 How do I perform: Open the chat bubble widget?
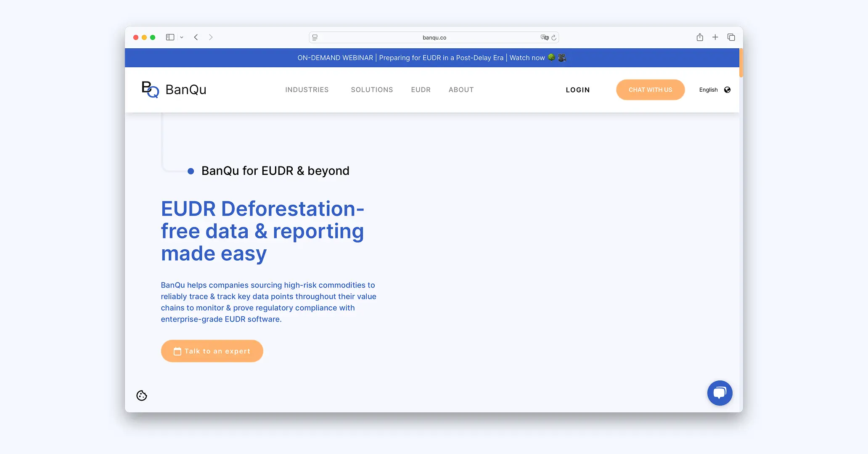click(720, 393)
